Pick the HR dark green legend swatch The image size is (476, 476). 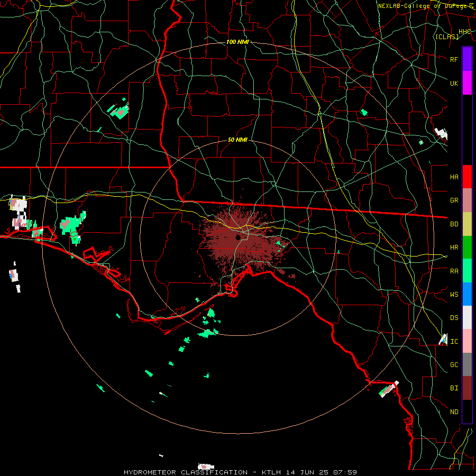point(467,247)
